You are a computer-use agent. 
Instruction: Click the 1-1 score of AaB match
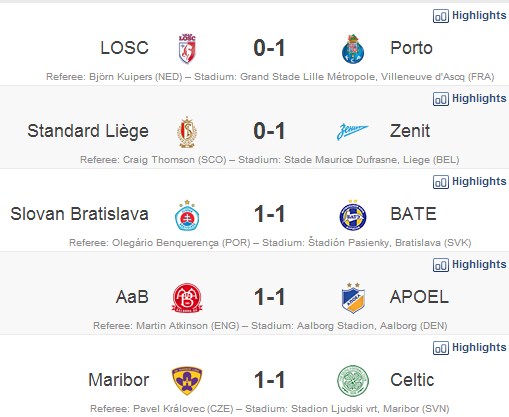coord(269,297)
